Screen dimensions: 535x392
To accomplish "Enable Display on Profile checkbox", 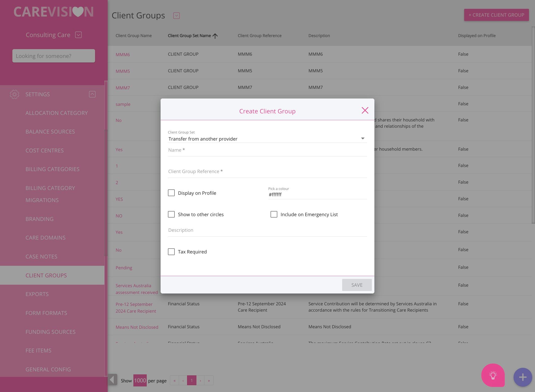I will click(171, 193).
